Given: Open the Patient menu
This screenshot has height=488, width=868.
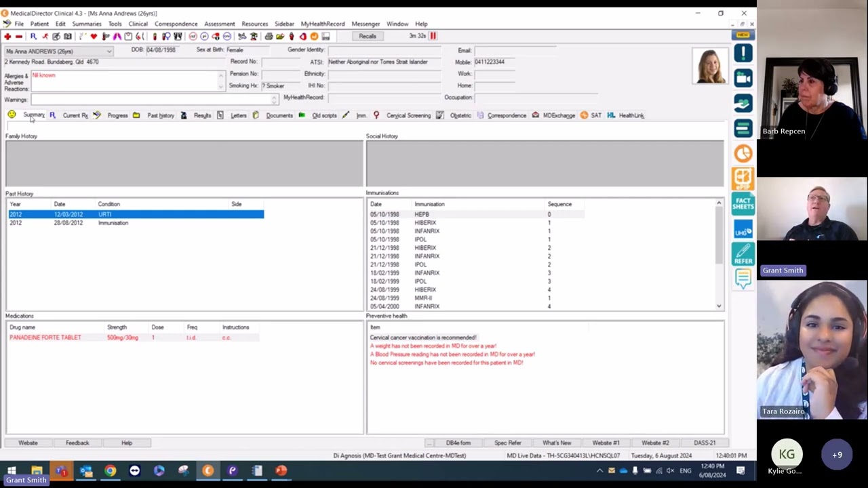Looking at the screenshot, I should point(39,24).
